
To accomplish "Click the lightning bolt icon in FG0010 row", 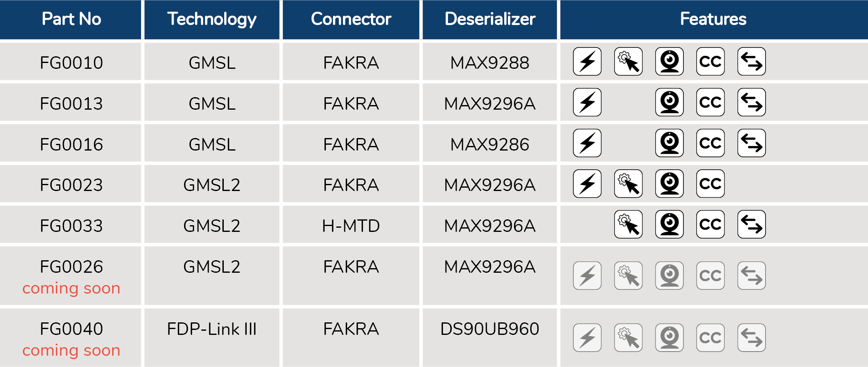I will point(587,61).
